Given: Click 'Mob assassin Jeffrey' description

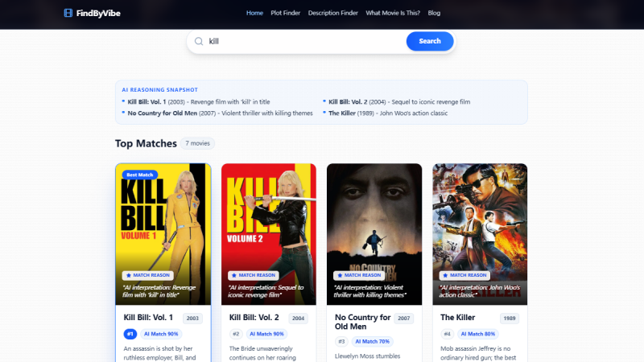Looking at the screenshot, I should click(x=478, y=353).
